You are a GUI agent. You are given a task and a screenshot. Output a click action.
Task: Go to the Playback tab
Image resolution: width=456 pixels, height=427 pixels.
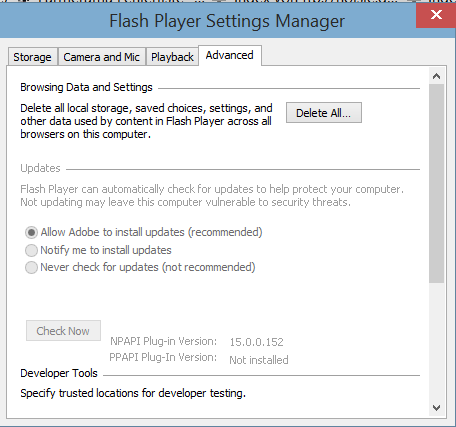click(x=172, y=57)
